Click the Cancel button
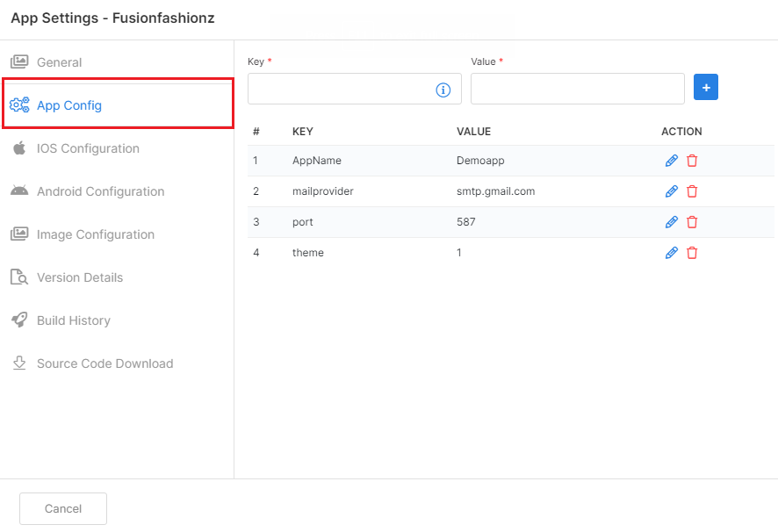This screenshot has height=532, width=778. (x=63, y=508)
